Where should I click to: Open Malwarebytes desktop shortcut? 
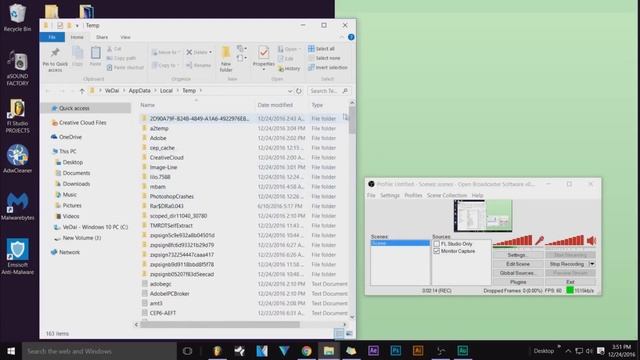(17, 206)
